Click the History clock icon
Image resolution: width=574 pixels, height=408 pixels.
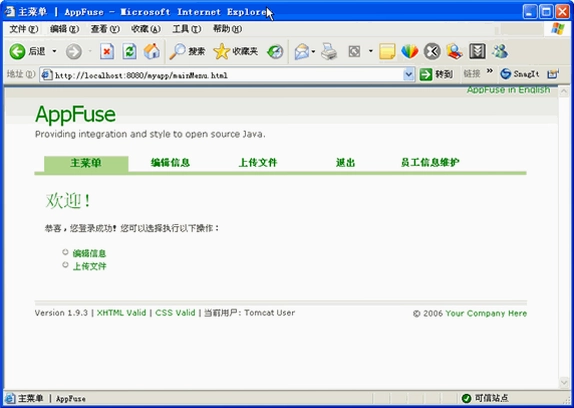(x=275, y=52)
